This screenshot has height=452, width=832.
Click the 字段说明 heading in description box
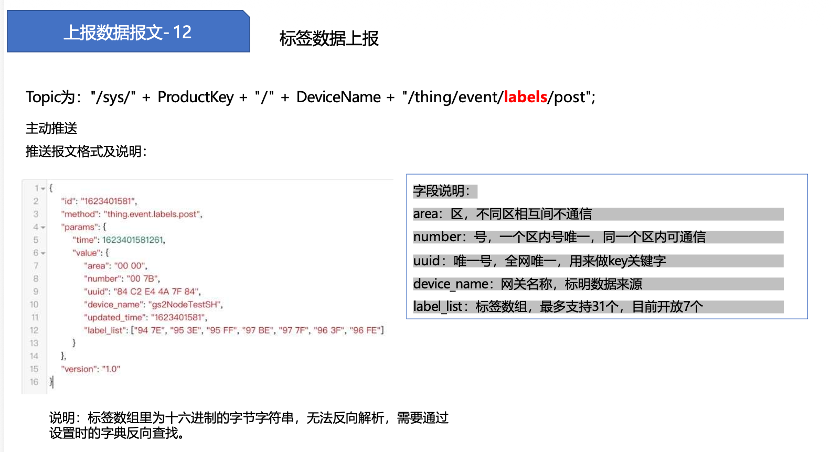444,191
